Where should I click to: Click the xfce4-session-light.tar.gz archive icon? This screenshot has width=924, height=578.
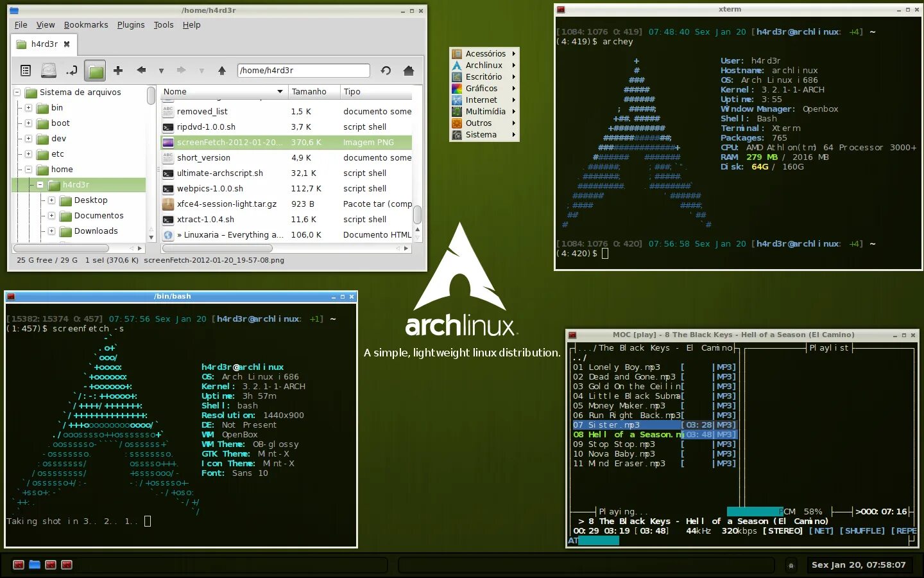(168, 204)
